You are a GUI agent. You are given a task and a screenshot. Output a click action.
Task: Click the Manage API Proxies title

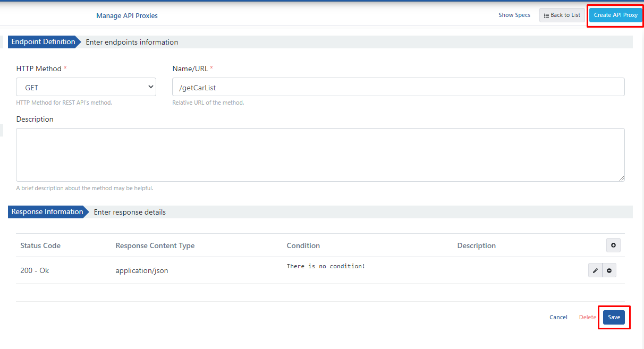[x=127, y=15]
